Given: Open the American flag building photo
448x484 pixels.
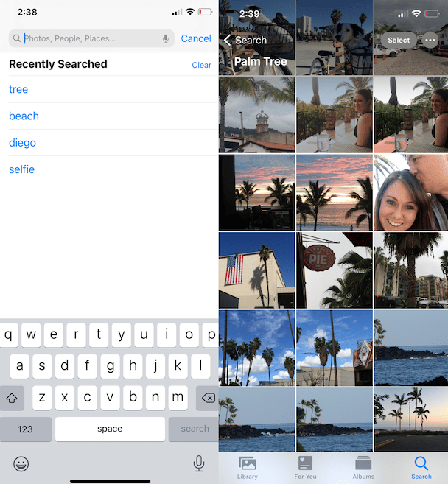Looking at the screenshot, I should point(256,270).
